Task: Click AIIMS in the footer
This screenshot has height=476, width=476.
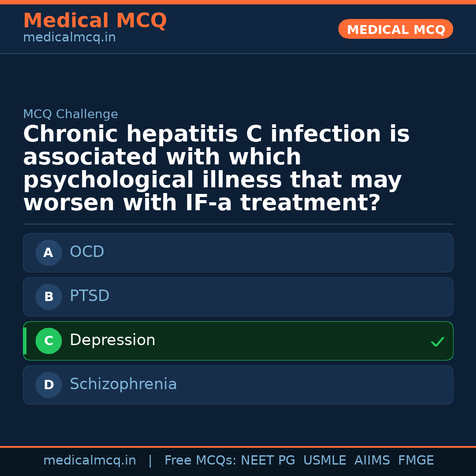Action: (372, 461)
